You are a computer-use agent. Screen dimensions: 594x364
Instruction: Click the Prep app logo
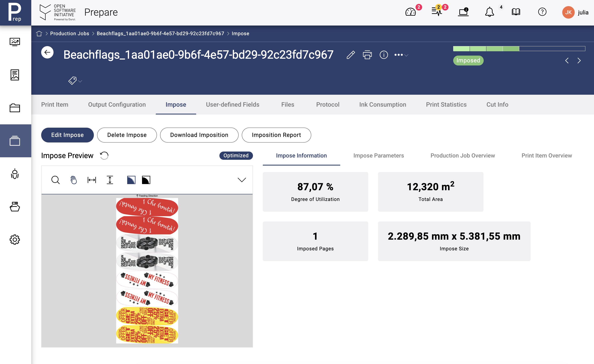[15, 13]
